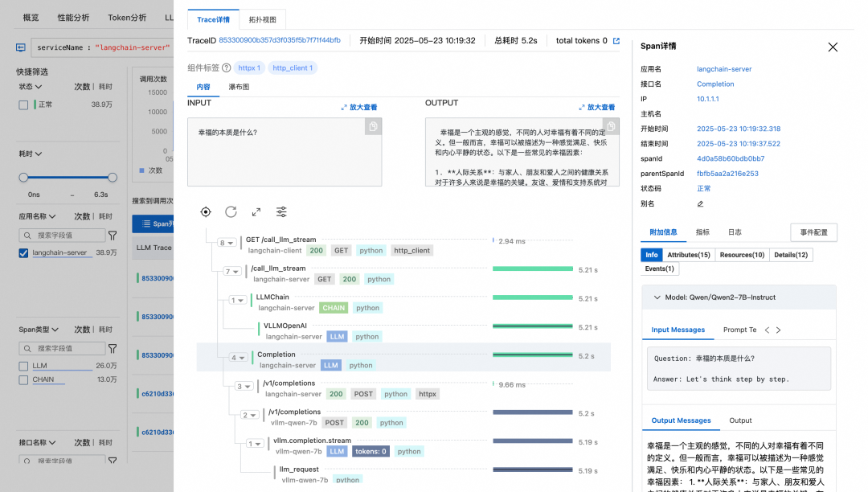This screenshot has width=868, height=492.
Task: Click the left handle of the 耗时 slider
Action: tap(23, 177)
